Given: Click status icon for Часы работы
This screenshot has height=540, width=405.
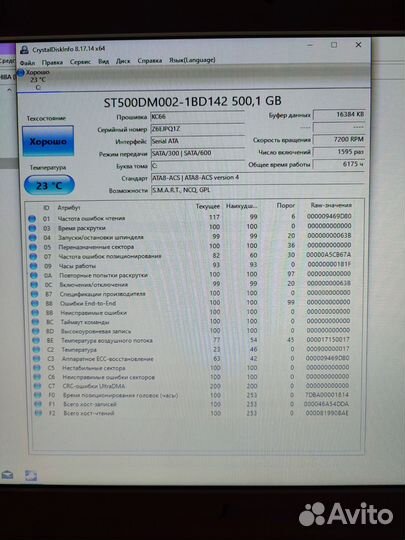Looking at the screenshot, I should pyautogui.click(x=33, y=266).
